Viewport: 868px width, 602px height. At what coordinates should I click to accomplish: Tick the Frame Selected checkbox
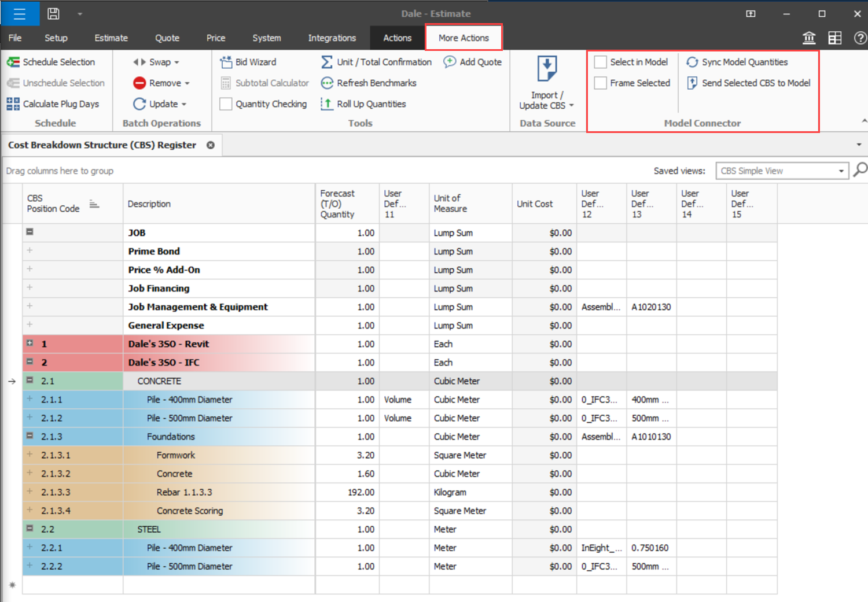[x=601, y=83]
